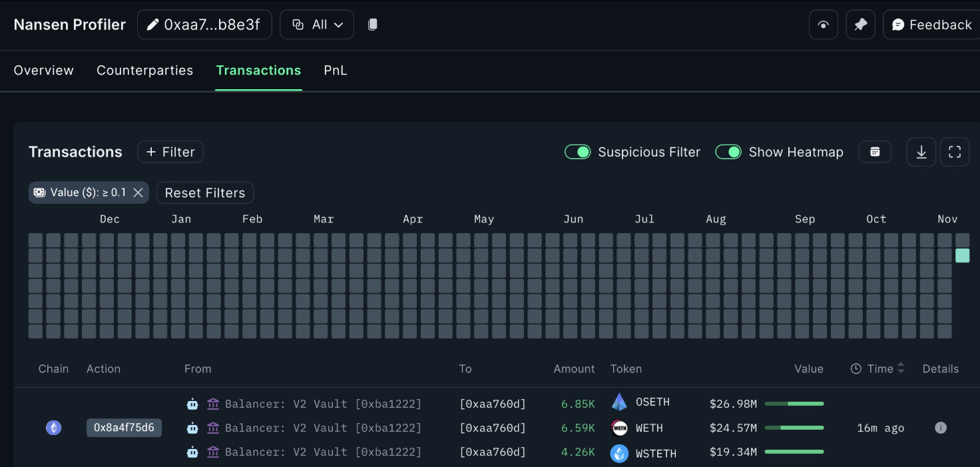Viewport: 980px width, 467px height.
Task: Open the All chains dropdown
Action: tap(317, 25)
